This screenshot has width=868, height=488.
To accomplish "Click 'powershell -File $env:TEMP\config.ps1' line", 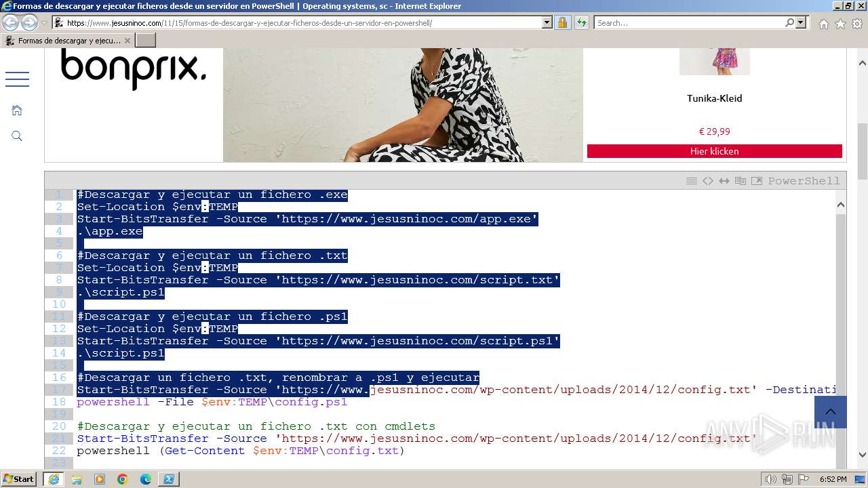I will [x=212, y=402].
